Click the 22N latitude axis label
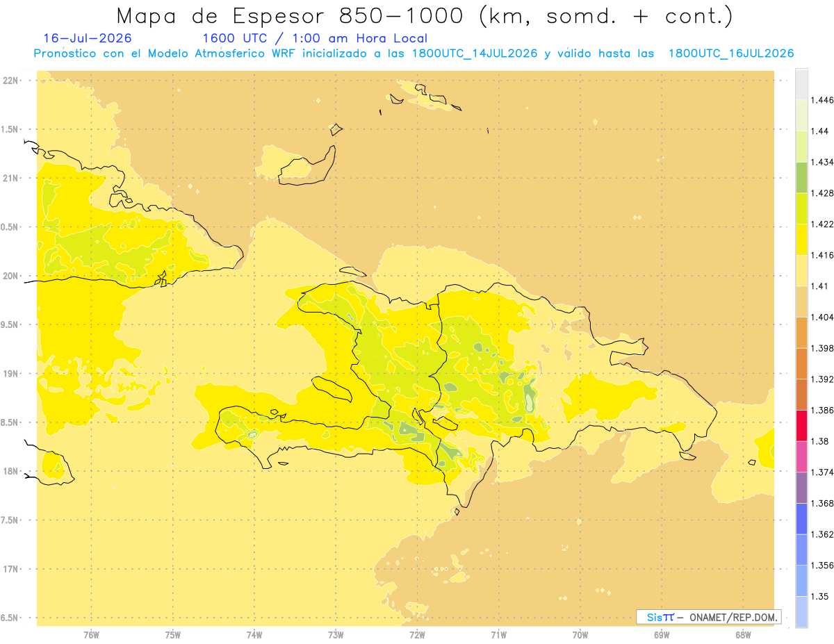 tap(10, 80)
